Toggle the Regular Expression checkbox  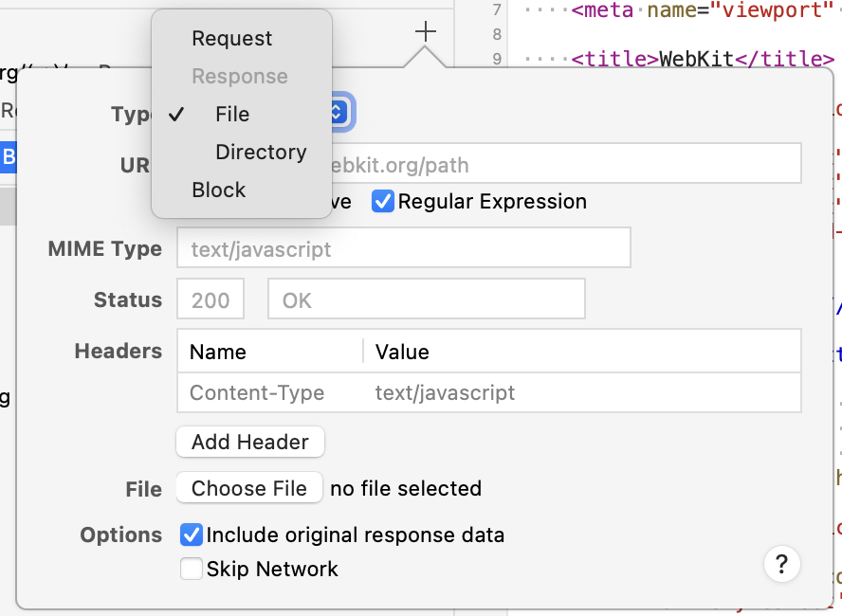pos(383,202)
